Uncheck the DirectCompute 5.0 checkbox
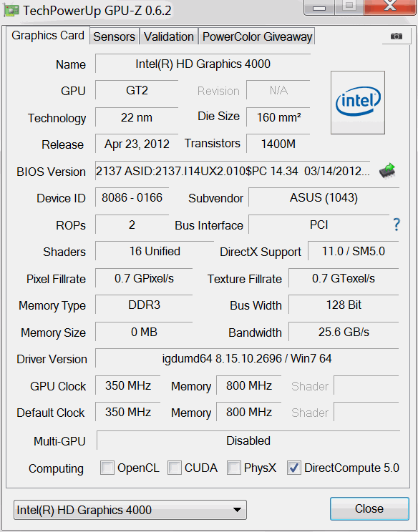 293,468
